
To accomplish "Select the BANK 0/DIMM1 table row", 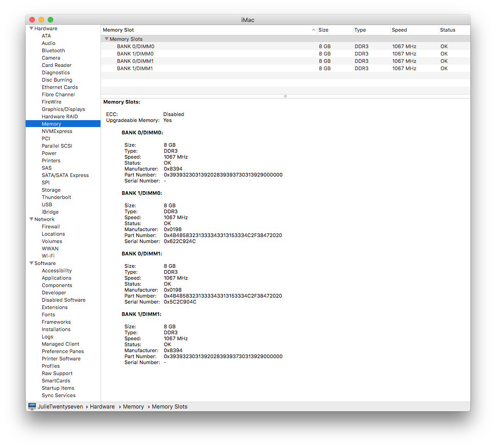I will pyautogui.click(x=285, y=61).
